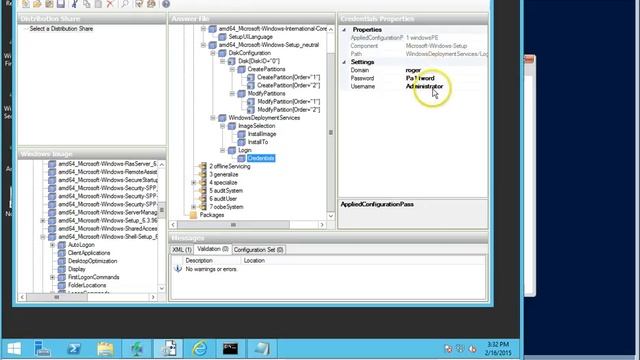Collapse the ModifyPartitions node

tap(232, 93)
